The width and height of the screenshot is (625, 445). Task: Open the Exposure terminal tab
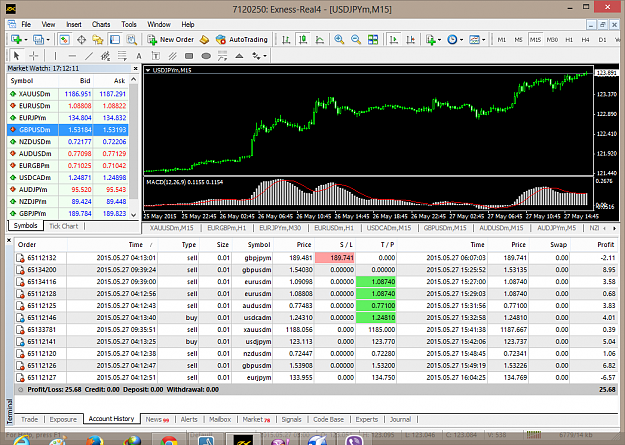63,419
